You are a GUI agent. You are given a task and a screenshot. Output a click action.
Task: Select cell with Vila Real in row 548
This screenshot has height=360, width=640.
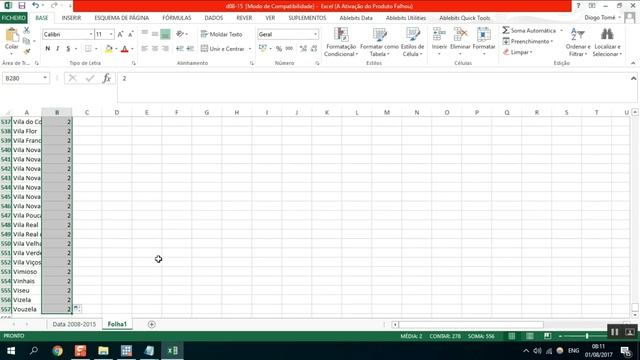point(27,225)
